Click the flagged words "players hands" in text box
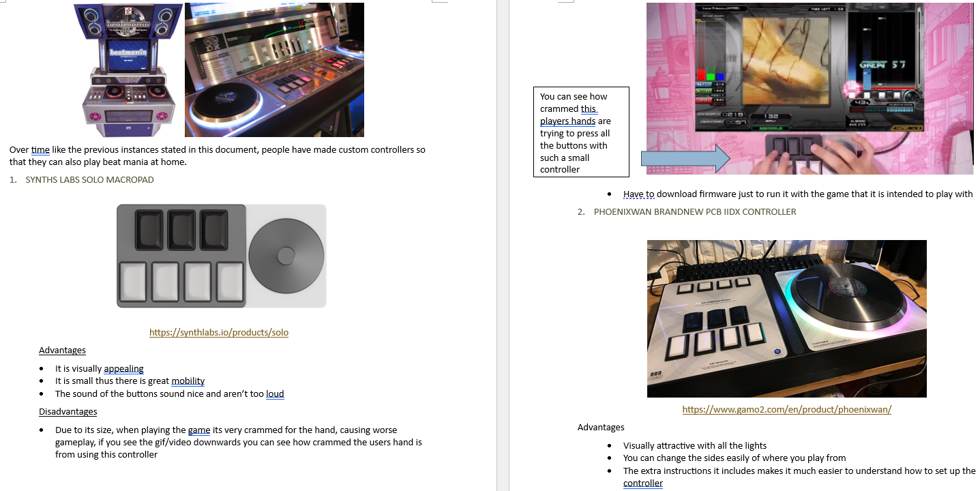This screenshot has width=980, height=491. [567, 121]
